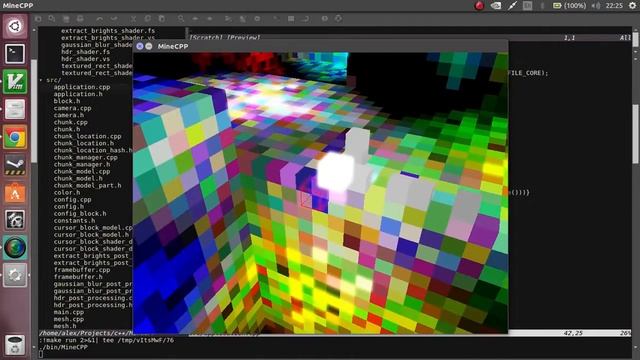Image resolution: width=640 pixels, height=360 pixels.
Task: Select extract_brights_shader.fs in file tree
Action: (108, 31)
